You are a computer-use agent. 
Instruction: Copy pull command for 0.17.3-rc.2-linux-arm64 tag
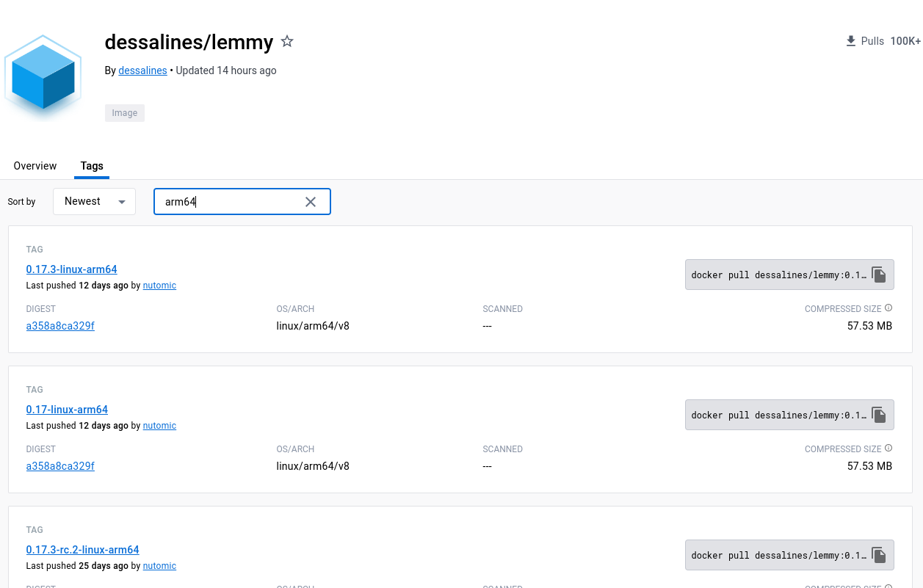[x=879, y=556]
